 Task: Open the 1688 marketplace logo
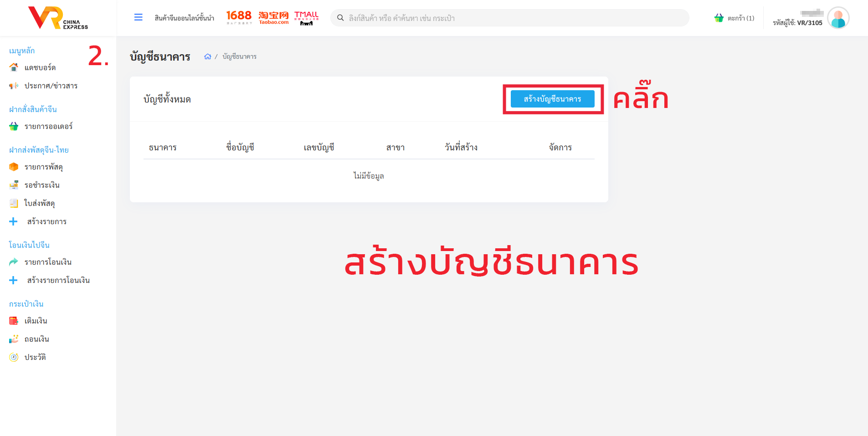click(239, 17)
